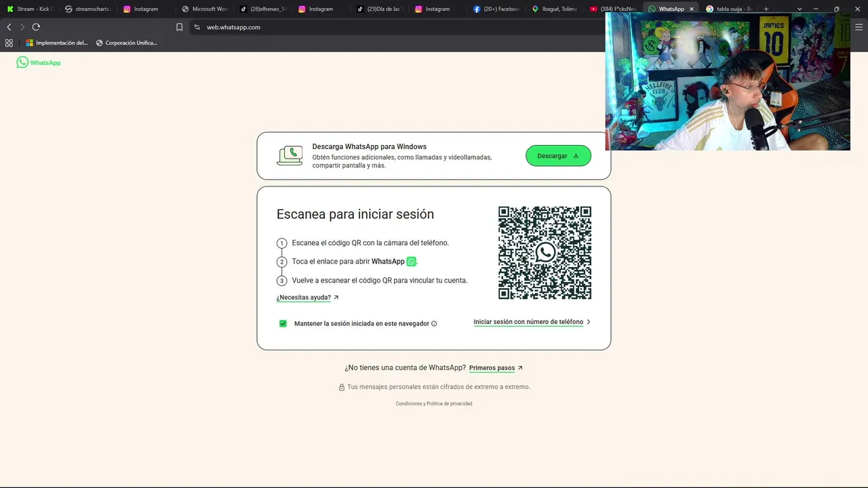Click the browser forward arrow
Image resolution: width=868 pixels, height=488 pixels.
pyautogui.click(x=22, y=27)
